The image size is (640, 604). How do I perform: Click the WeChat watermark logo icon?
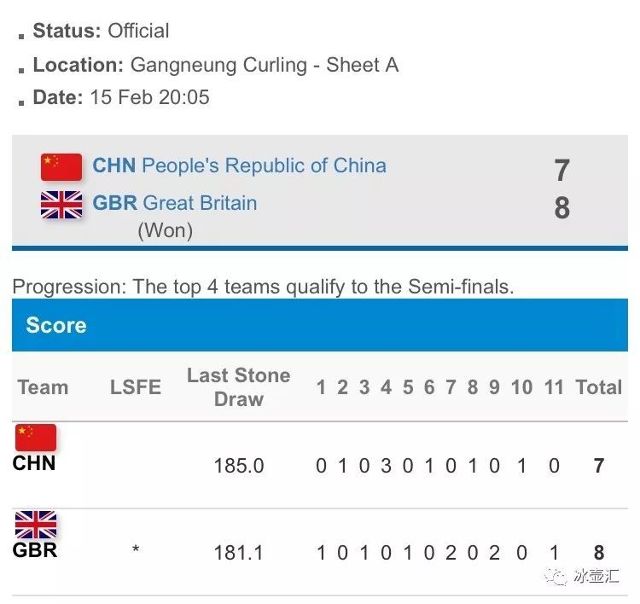point(556,577)
